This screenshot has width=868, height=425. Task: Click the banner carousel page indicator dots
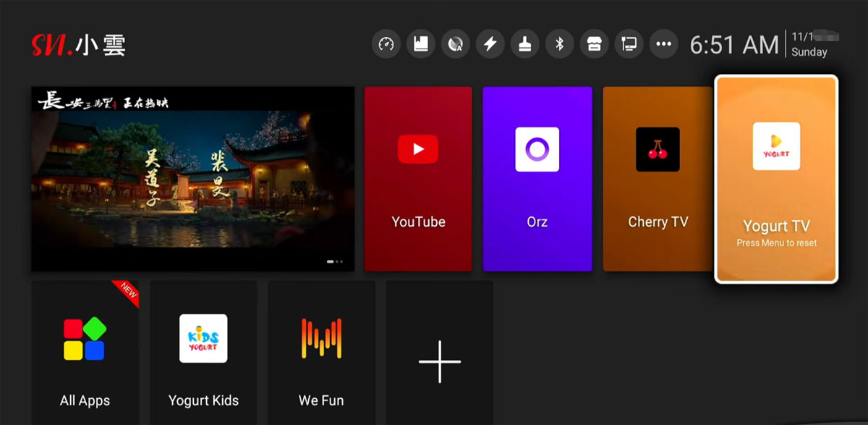335,261
